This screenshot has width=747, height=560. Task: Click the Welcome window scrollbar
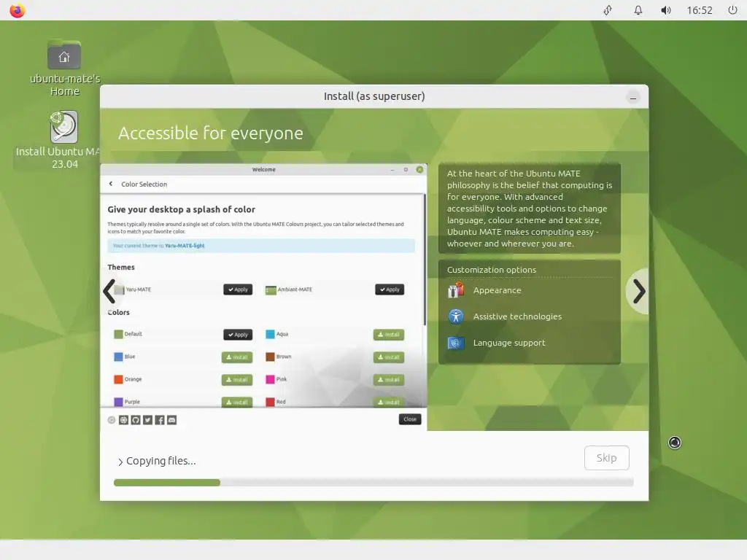click(424, 260)
